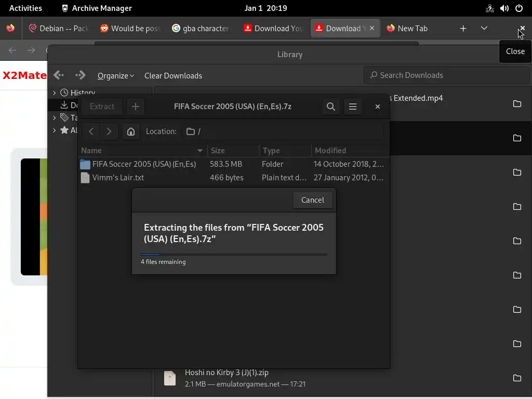This screenshot has width=532, height=399.
Task: Sort archive list by Name column
Action: pos(142,150)
